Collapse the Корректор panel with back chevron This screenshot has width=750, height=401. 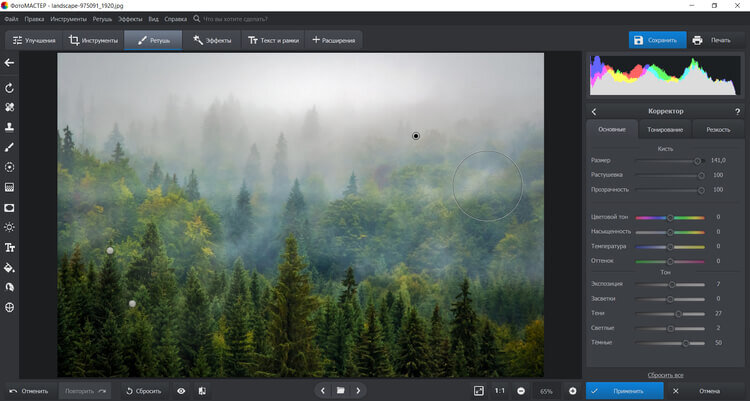coord(594,111)
